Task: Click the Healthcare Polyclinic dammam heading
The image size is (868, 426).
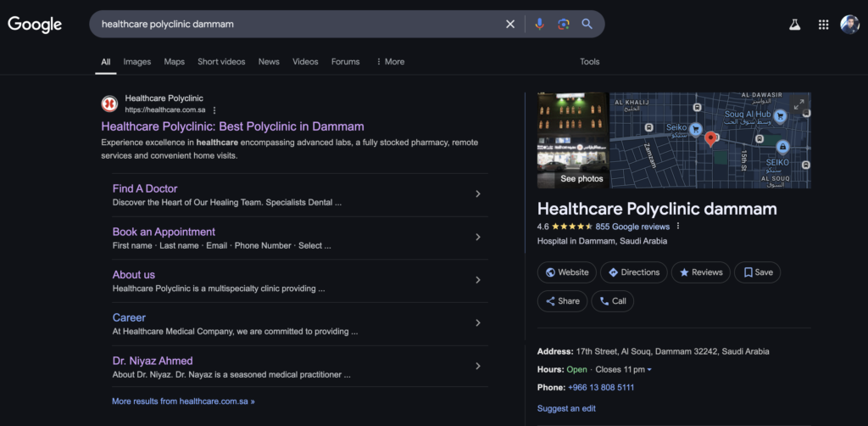Action: 657,209
